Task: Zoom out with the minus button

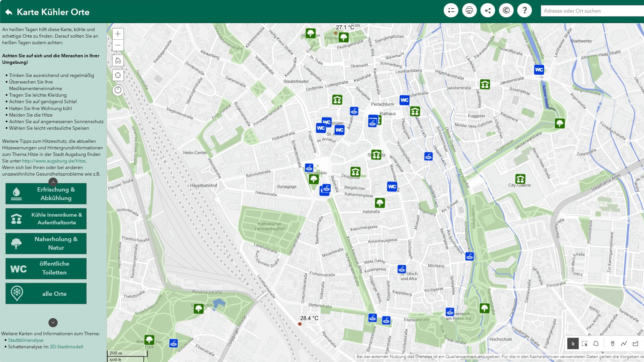Action: [x=118, y=45]
